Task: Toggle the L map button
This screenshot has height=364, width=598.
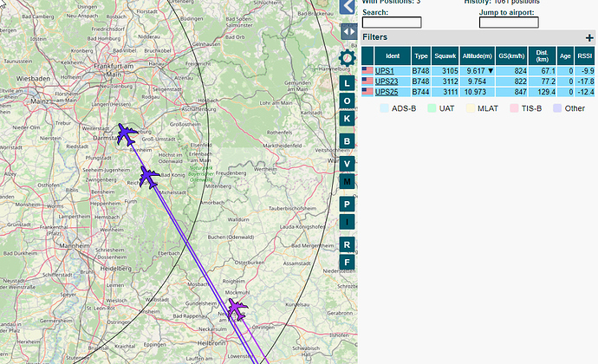Action: click(347, 83)
